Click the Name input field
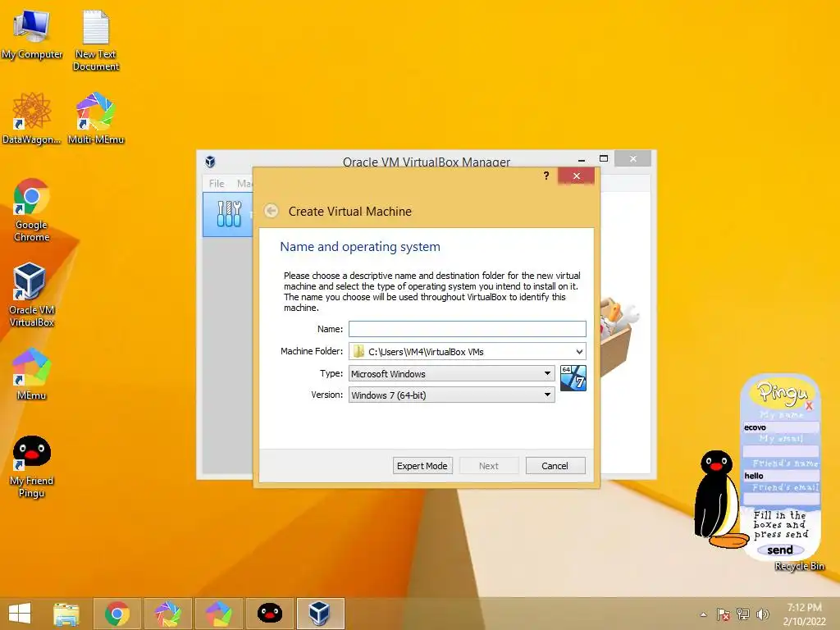Viewport: 840px width, 630px height. (x=467, y=328)
